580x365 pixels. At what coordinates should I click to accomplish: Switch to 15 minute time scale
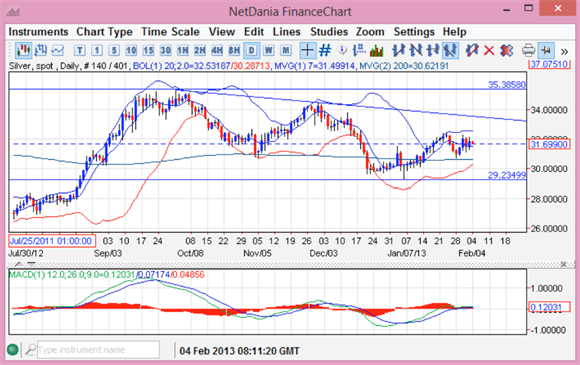pyautogui.click(x=148, y=50)
